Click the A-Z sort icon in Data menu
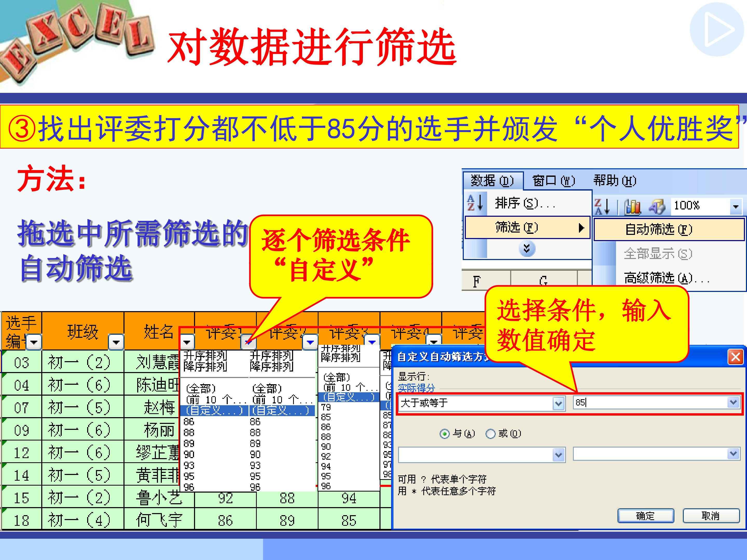747x560 pixels. (x=475, y=202)
